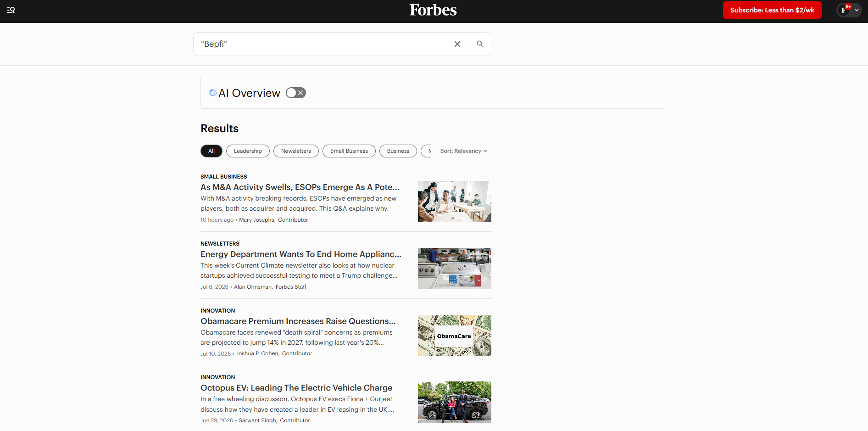Open Obamacare Premium Increases article

pyautogui.click(x=298, y=321)
